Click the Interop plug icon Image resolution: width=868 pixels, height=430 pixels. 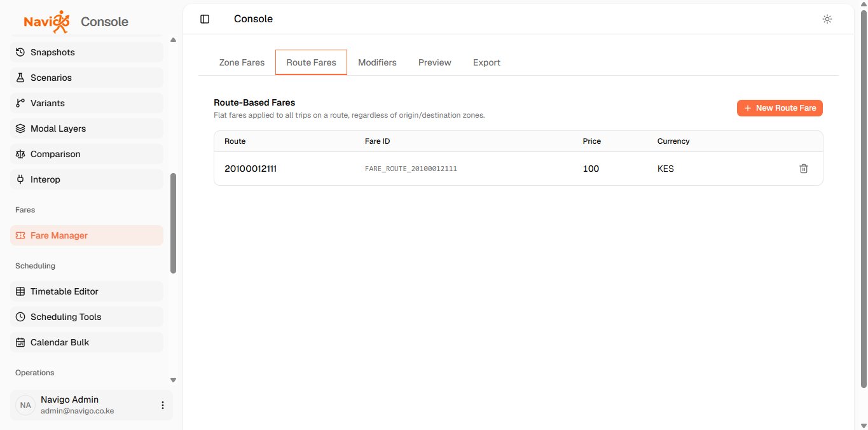(20, 179)
